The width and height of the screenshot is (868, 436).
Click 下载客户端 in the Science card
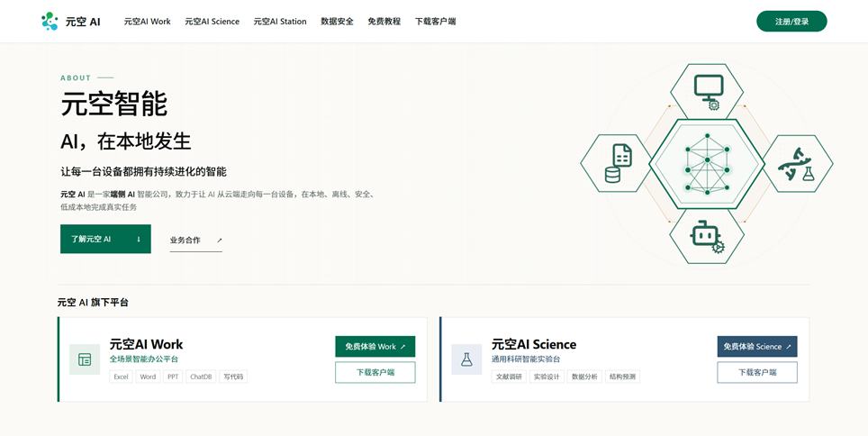757,372
